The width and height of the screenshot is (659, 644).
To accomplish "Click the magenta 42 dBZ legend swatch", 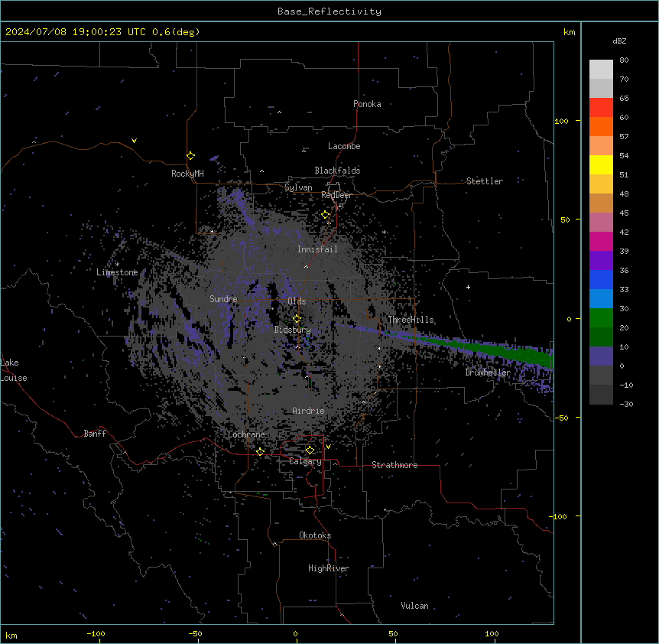I will [601, 241].
